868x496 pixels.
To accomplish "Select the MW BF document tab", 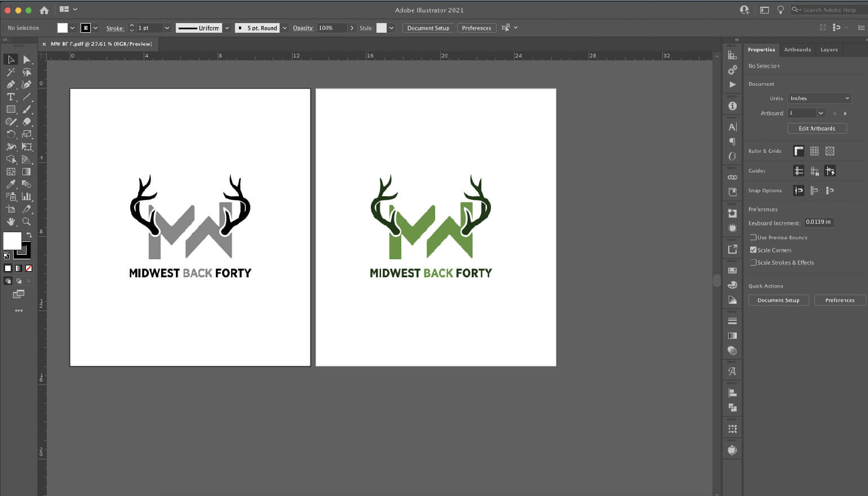I will pos(101,44).
